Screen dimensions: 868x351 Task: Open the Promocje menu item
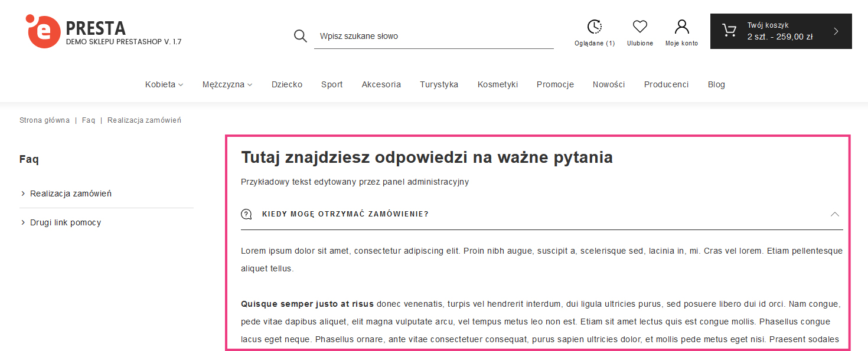click(555, 84)
